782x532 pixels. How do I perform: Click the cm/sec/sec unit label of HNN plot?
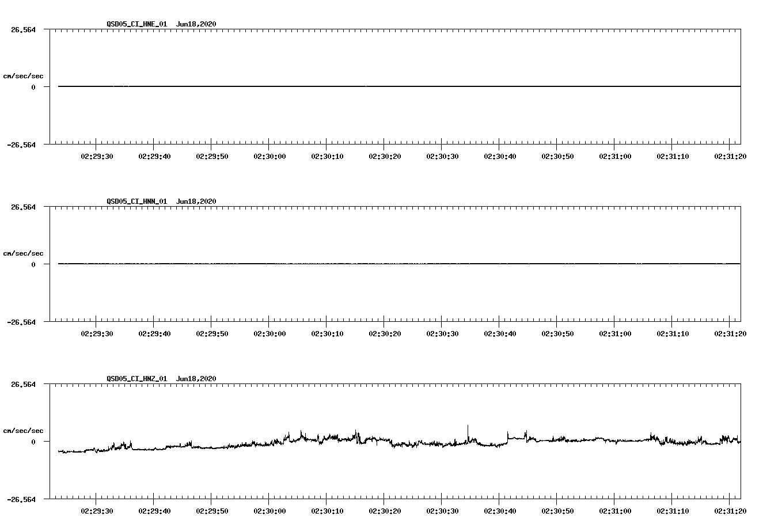click(x=23, y=253)
